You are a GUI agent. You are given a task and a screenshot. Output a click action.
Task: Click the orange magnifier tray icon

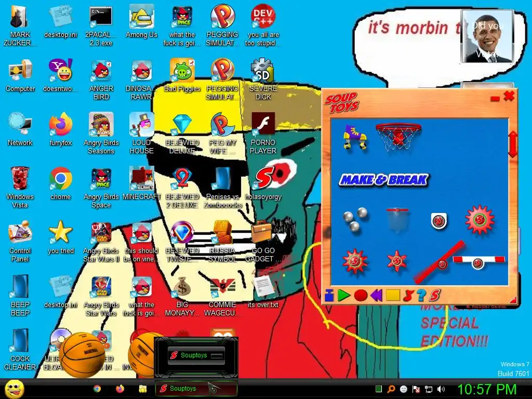point(391,389)
